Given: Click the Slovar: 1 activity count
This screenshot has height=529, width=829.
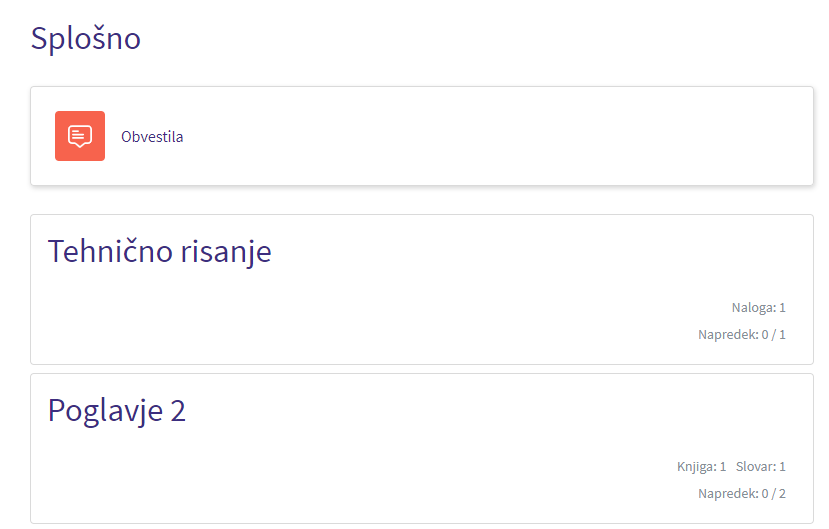Looking at the screenshot, I should pyautogui.click(x=761, y=467).
